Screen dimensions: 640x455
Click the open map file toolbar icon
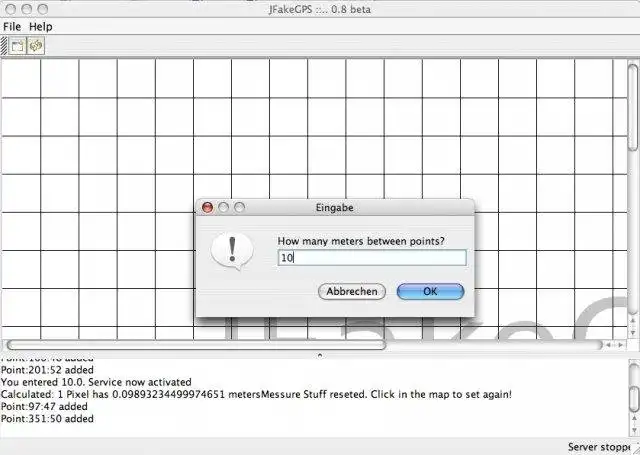(17, 46)
